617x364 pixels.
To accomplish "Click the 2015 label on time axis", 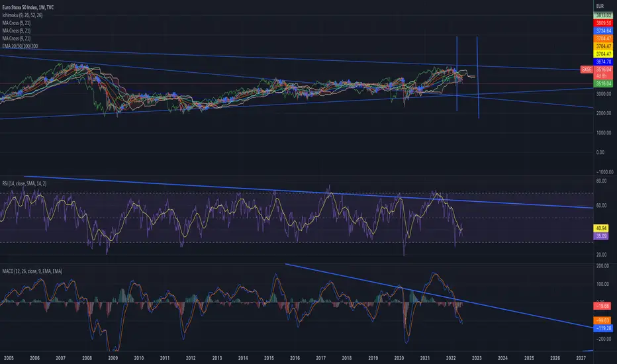I will (x=269, y=358).
